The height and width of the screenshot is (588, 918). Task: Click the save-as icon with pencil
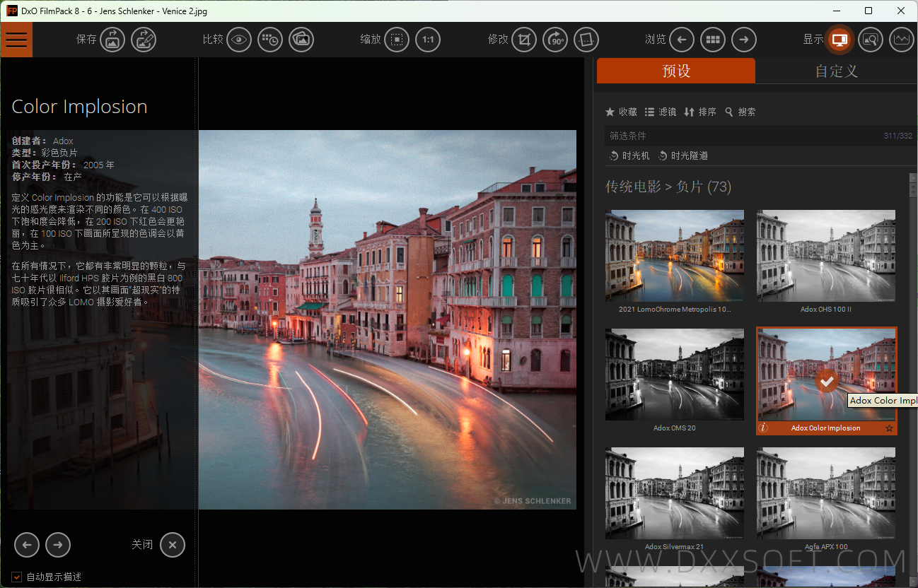click(x=144, y=40)
